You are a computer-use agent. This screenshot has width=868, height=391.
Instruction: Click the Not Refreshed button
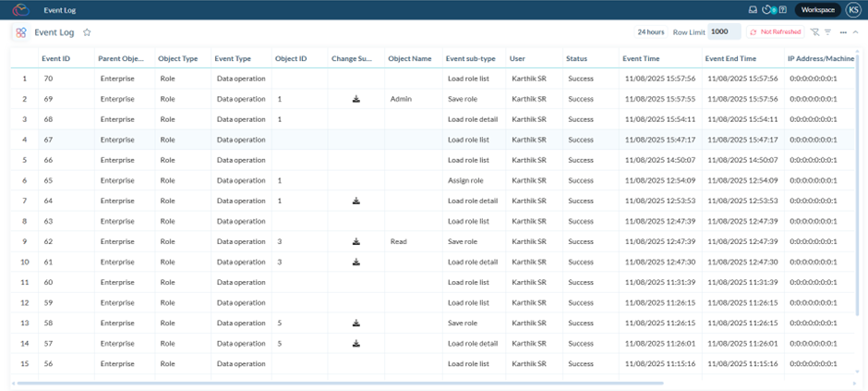(x=775, y=32)
